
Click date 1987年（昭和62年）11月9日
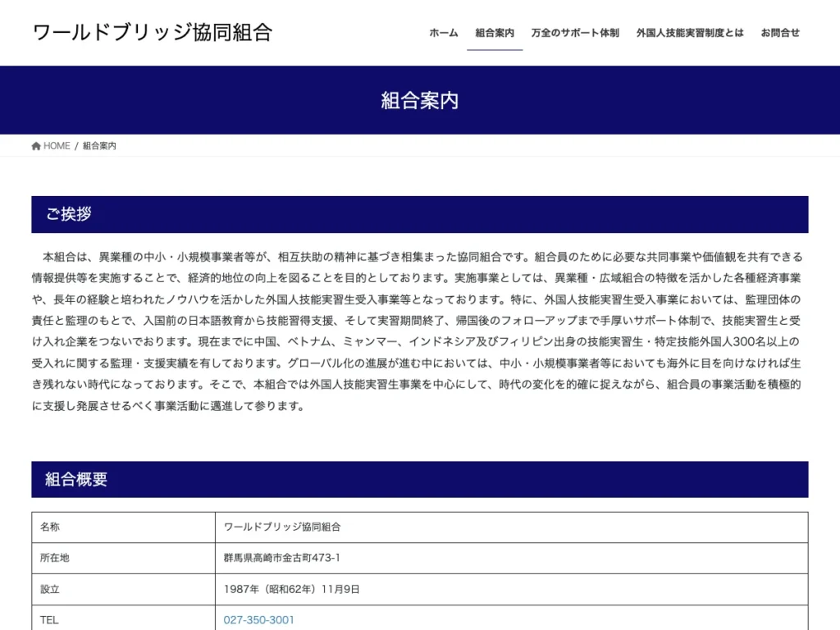coord(291,589)
